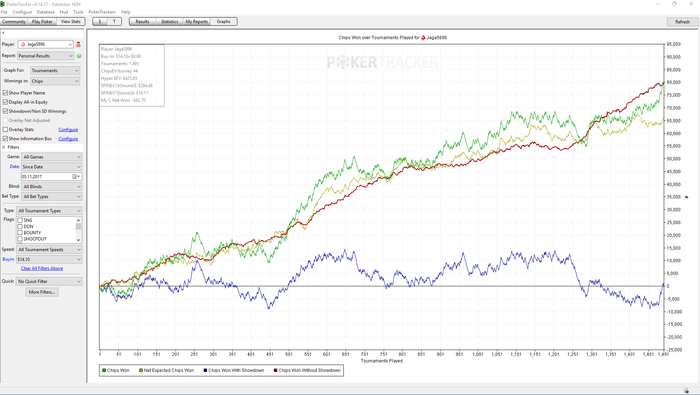Click the blue Date filter label
The width and height of the screenshot is (700, 395).
[x=15, y=166]
